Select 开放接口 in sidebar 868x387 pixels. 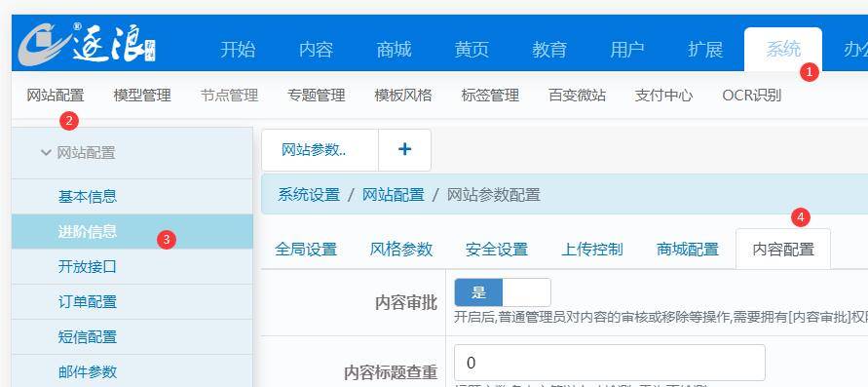[132, 267]
